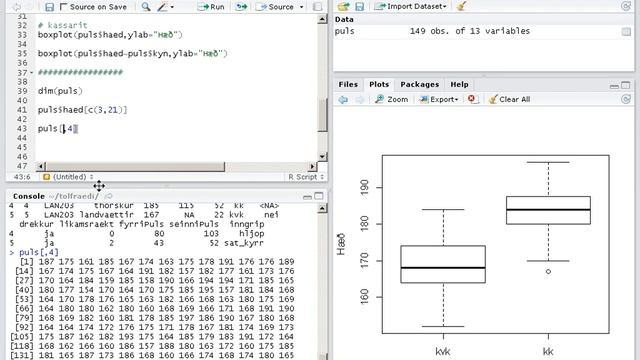Maximize the Plots pane

pyautogui.click(x=626, y=85)
